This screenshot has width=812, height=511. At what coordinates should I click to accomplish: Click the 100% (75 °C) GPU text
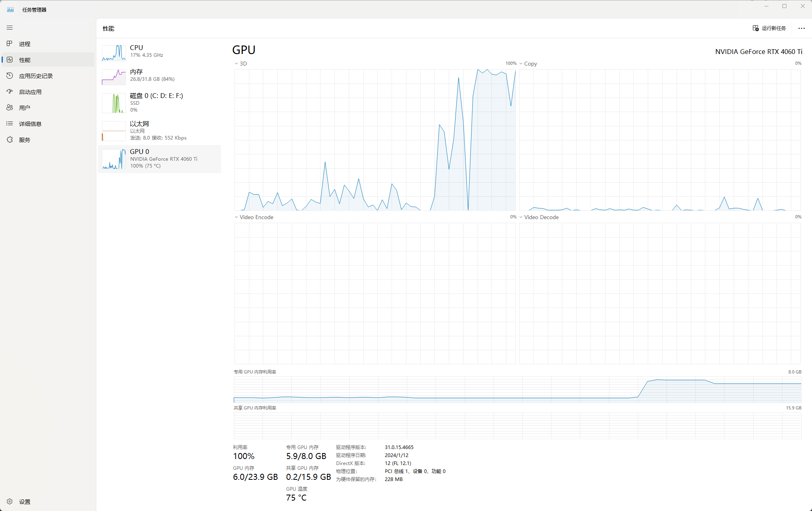tap(145, 166)
